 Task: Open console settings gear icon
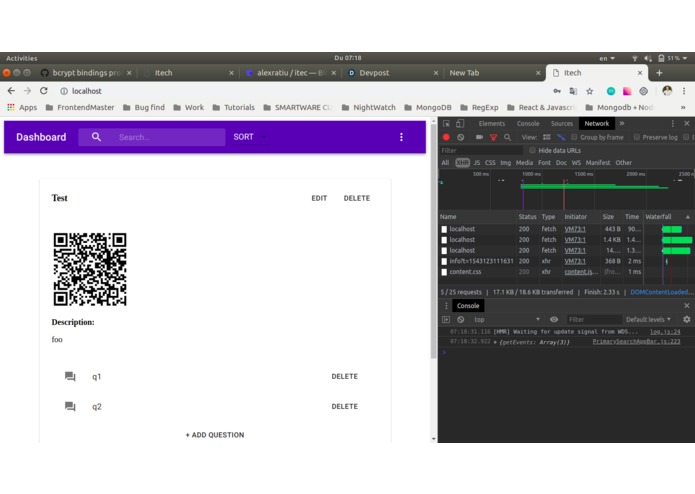coord(687,319)
